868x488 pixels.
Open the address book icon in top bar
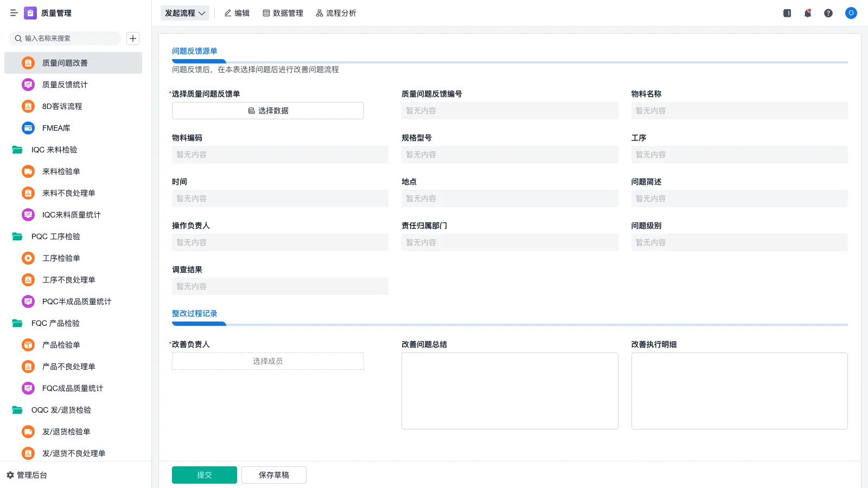pos(786,13)
